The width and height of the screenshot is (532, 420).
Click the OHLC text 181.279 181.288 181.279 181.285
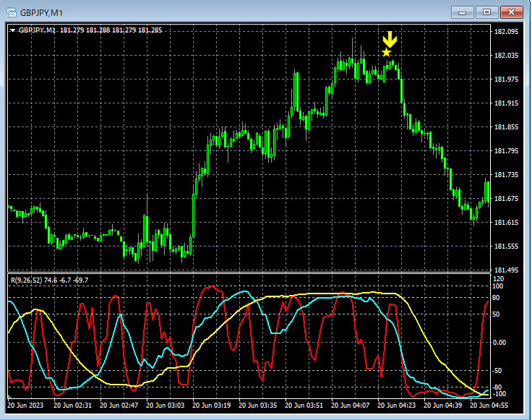(x=111, y=30)
